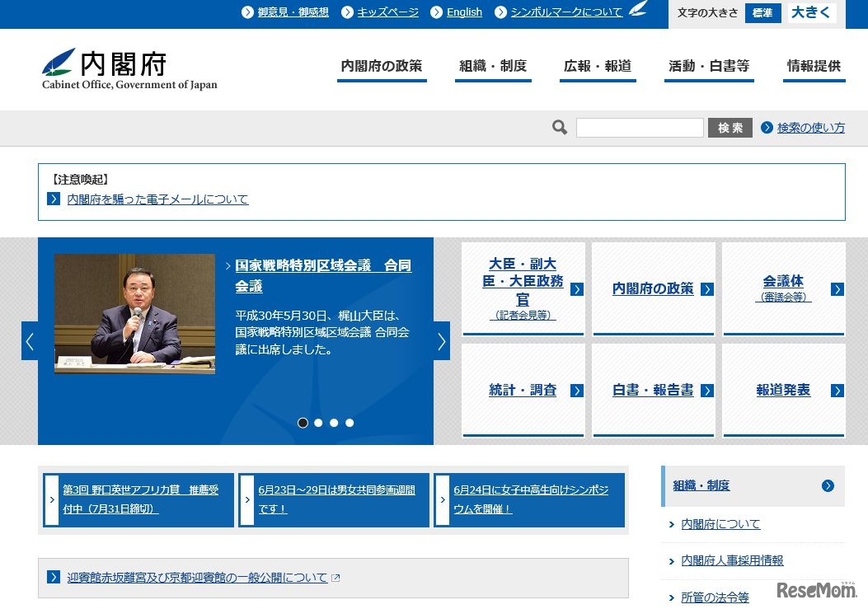The width and height of the screenshot is (868, 609).
Task: Click the arrow icon beside 内閣府を騙った電子メールについて
Action: (x=54, y=199)
